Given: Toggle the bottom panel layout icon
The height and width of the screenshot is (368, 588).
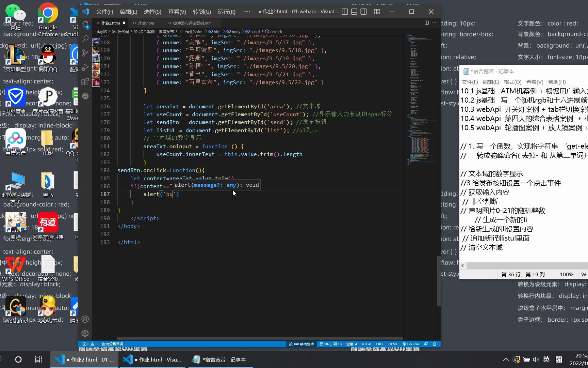Looking at the screenshot, I should 354,12.
